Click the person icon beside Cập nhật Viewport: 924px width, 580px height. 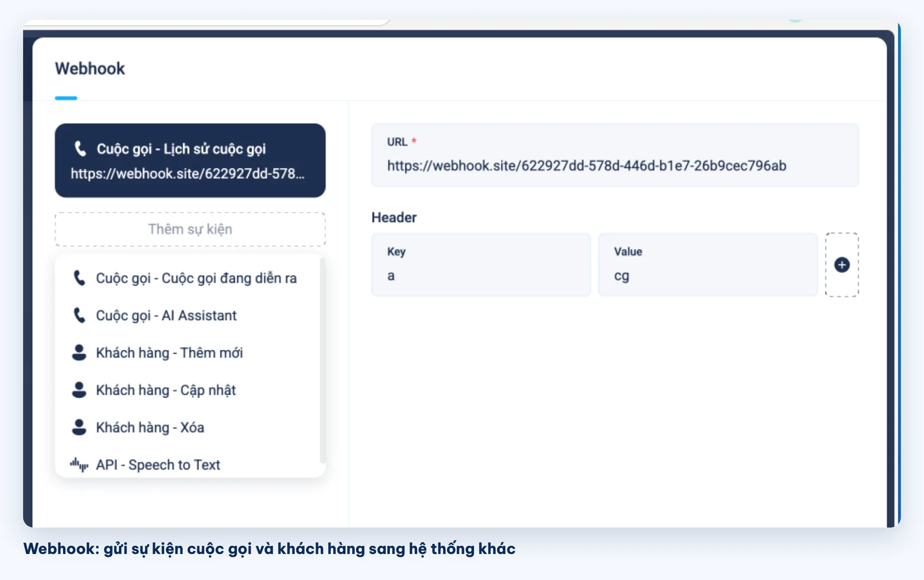[79, 390]
